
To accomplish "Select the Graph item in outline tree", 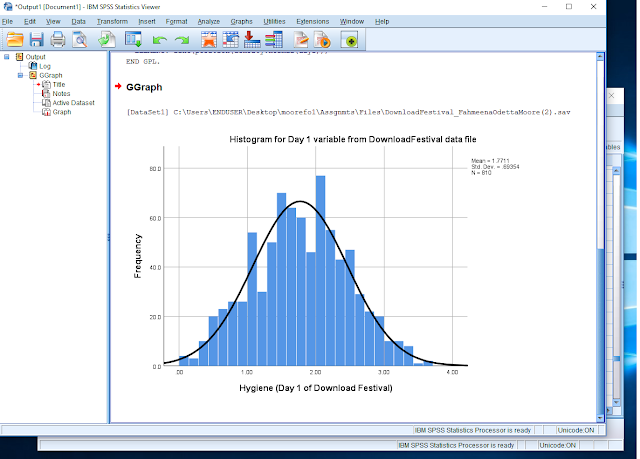I will click(x=62, y=112).
